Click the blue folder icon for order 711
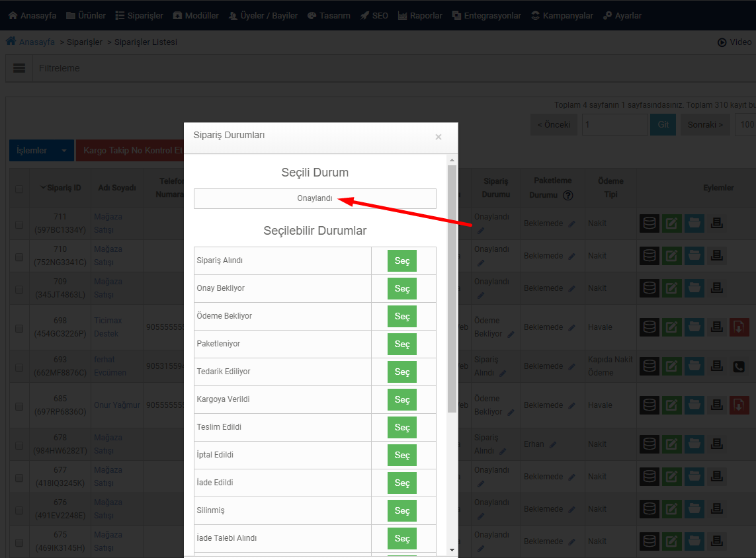This screenshot has height=558, width=756. [x=694, y=223]
